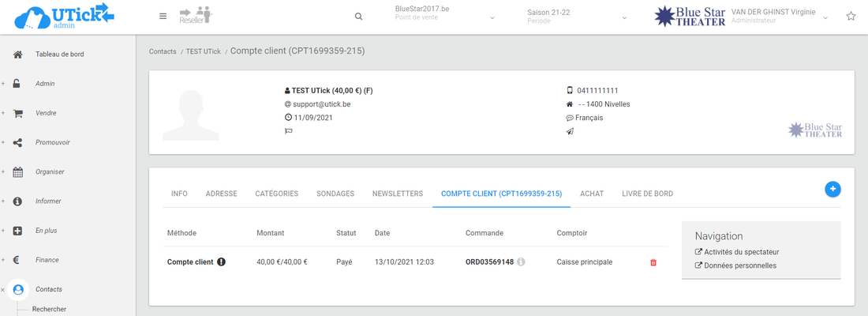The height and width of the screenshot is (316, 868).
Task: Click the blue plus add button
Action: (832, 189)
